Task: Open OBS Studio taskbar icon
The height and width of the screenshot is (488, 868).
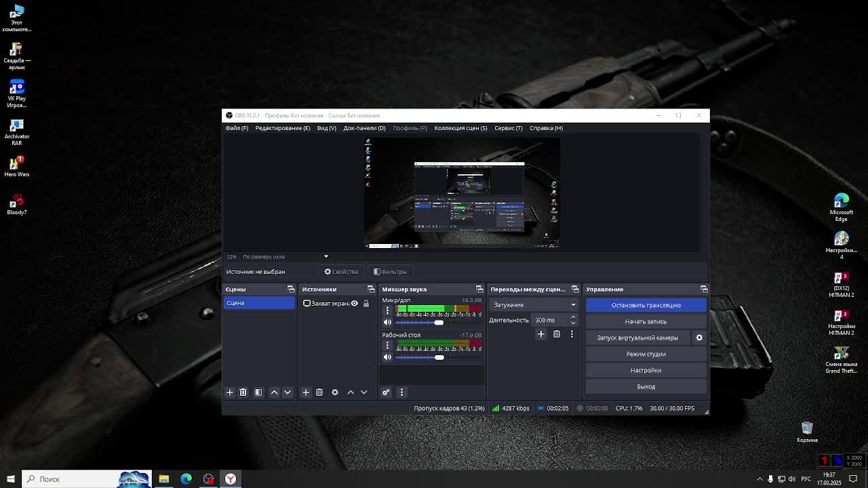Action: coord(208,479)
